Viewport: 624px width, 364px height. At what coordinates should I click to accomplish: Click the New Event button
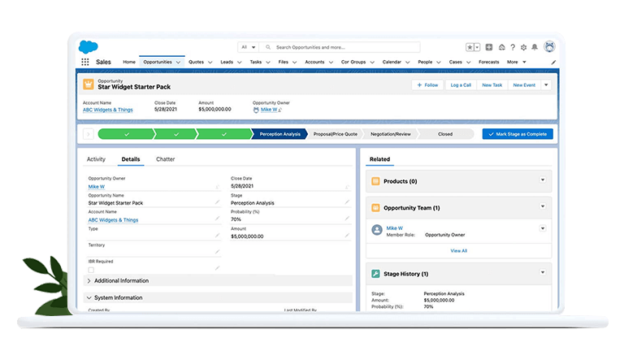tap(524, 84)
